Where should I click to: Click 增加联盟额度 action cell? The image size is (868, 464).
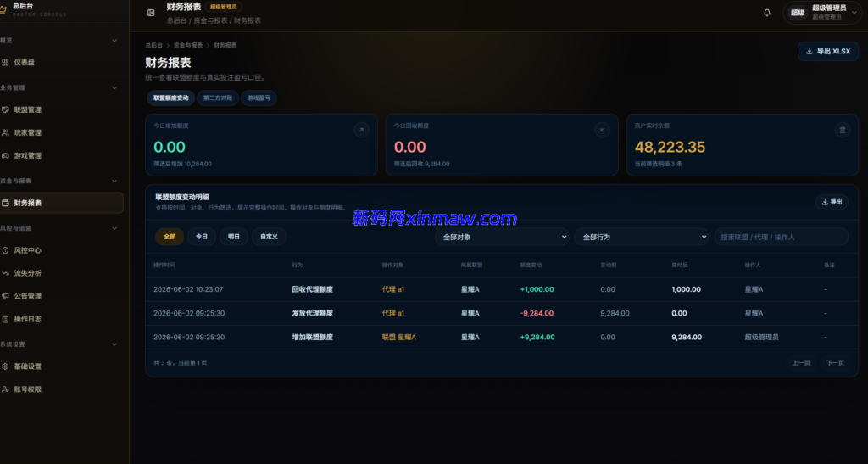[313, 338]
